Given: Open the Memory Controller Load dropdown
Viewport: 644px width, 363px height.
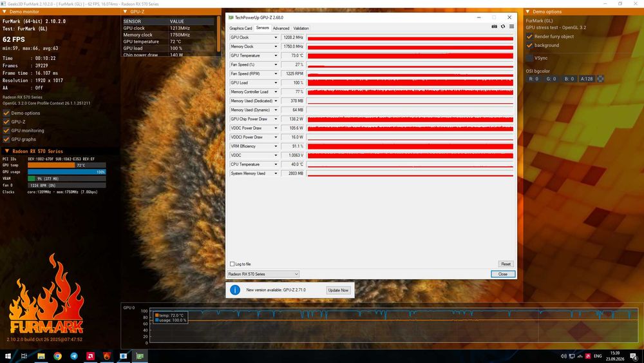Looking at the screenshot, I should pos(276,92).
